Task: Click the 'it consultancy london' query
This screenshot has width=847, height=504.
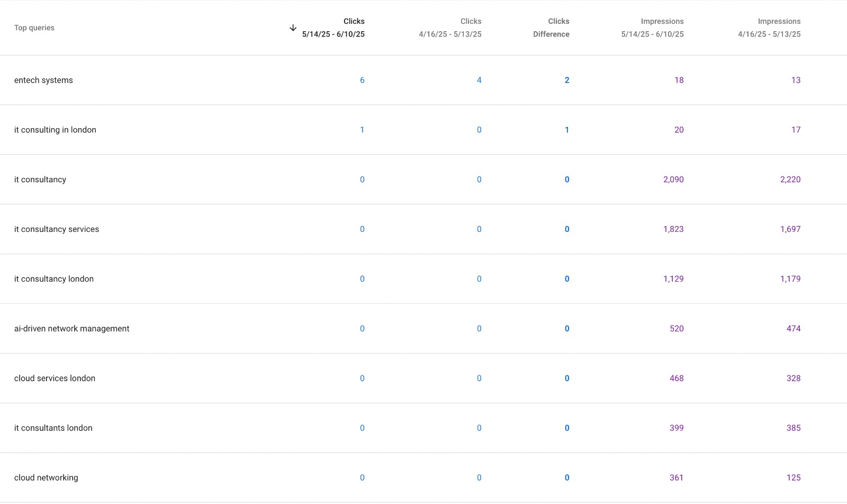Action: [54, 279]
